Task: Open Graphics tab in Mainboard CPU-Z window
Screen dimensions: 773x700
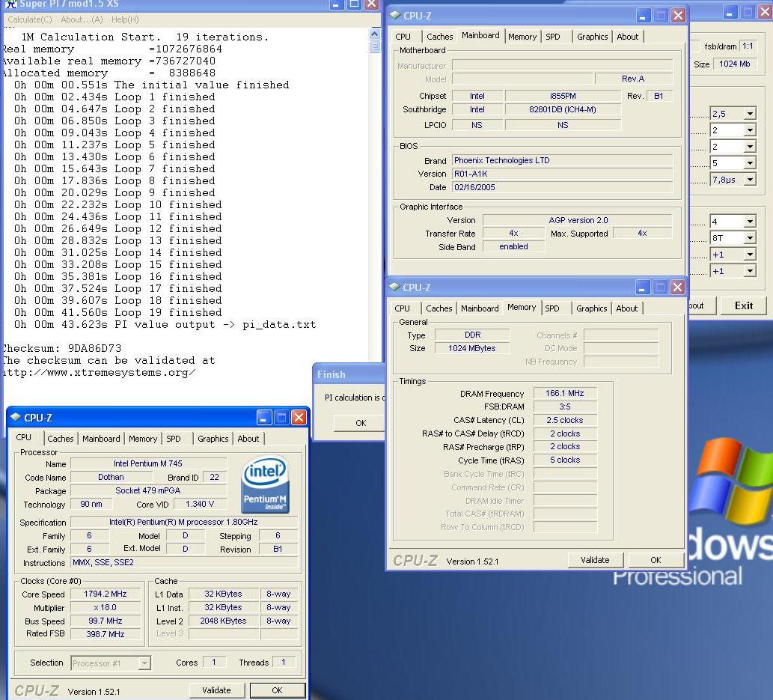Action: 592,37
